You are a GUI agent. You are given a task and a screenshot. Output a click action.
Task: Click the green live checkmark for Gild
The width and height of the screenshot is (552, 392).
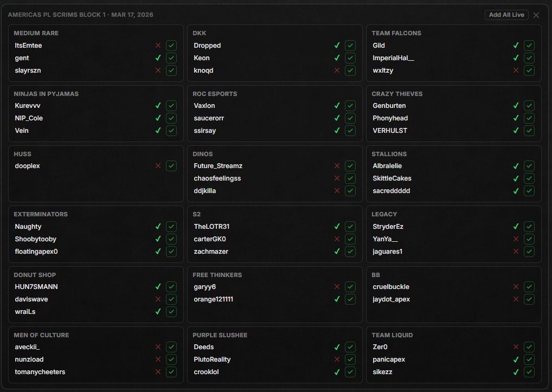pos(516,46)
